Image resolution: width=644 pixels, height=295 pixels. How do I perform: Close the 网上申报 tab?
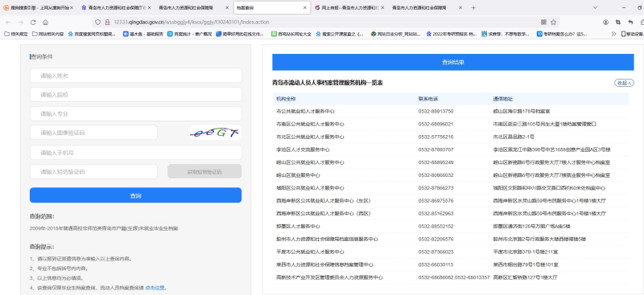pos(383,8)
